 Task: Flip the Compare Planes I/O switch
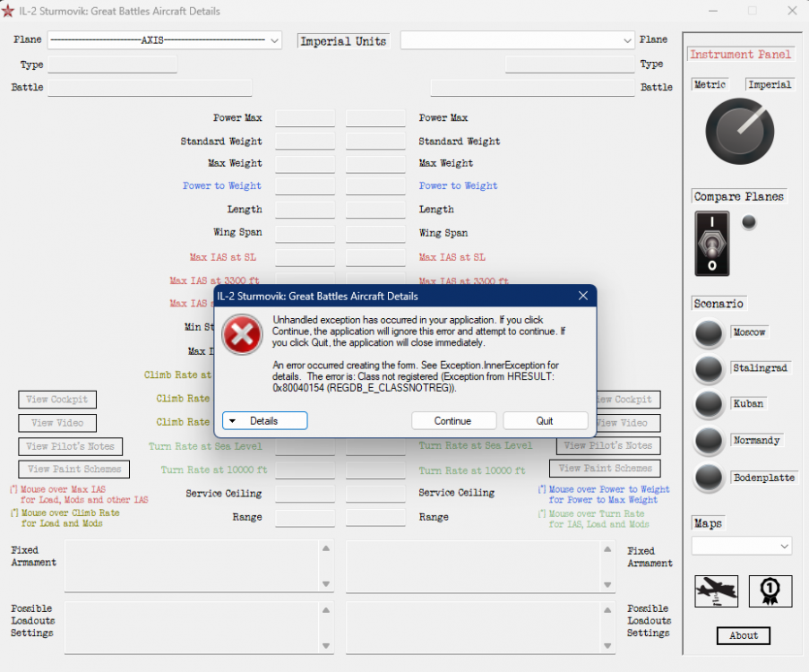710,243
